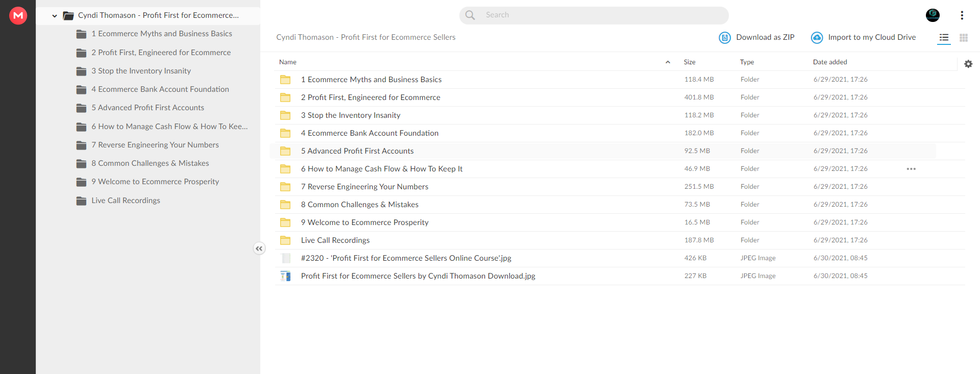980x374 pixels.
Task: Click Import to my Cloud Drive label
Action: tap(872, 37)
